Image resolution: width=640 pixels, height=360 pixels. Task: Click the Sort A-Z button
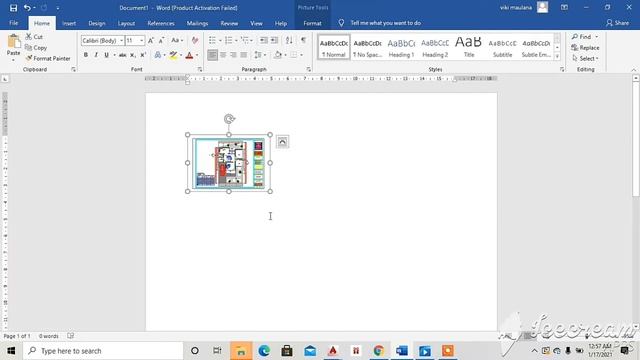289,40
